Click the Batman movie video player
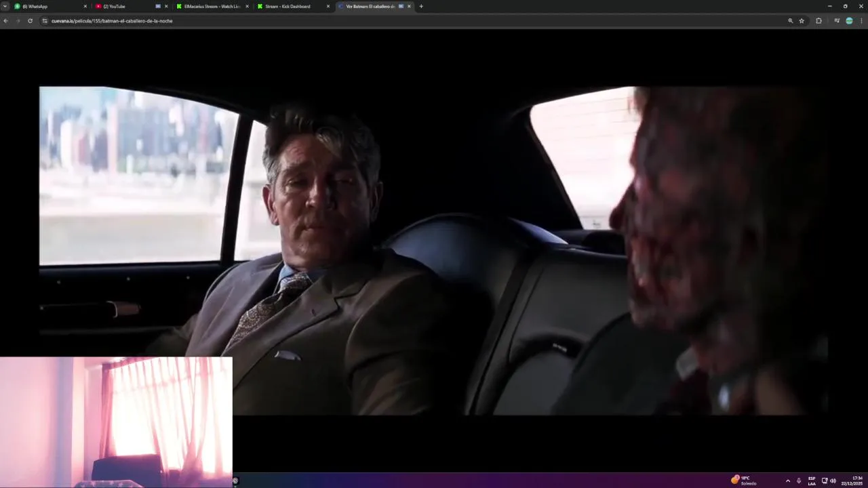The width and height of the screenshot is (868, 488). [434, 250]
